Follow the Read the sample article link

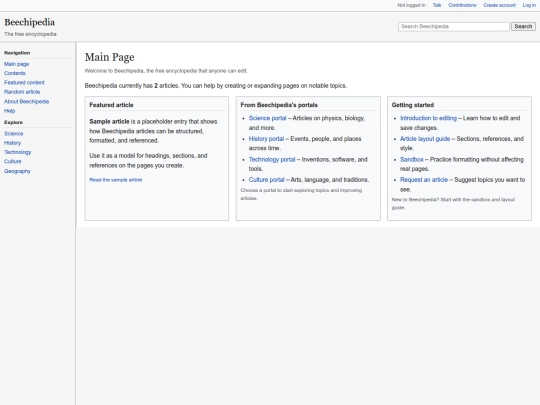point(116,180)
